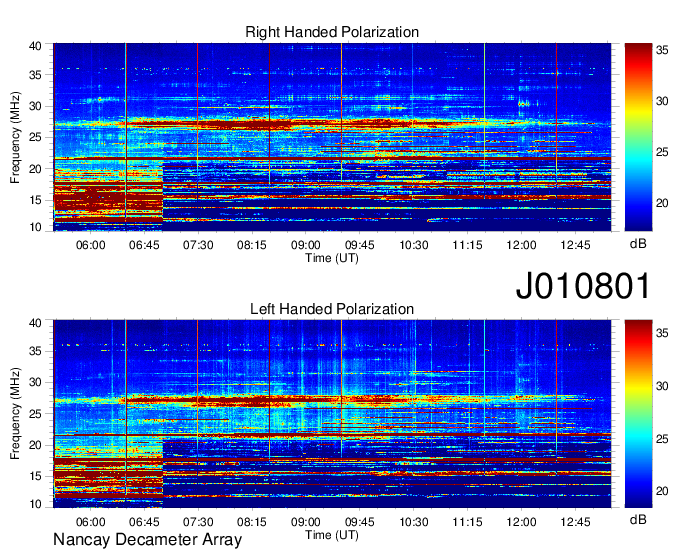Click the 10 frequency tick of Right Handed plot
Screen dimensions: 680x552
[36, 227]
